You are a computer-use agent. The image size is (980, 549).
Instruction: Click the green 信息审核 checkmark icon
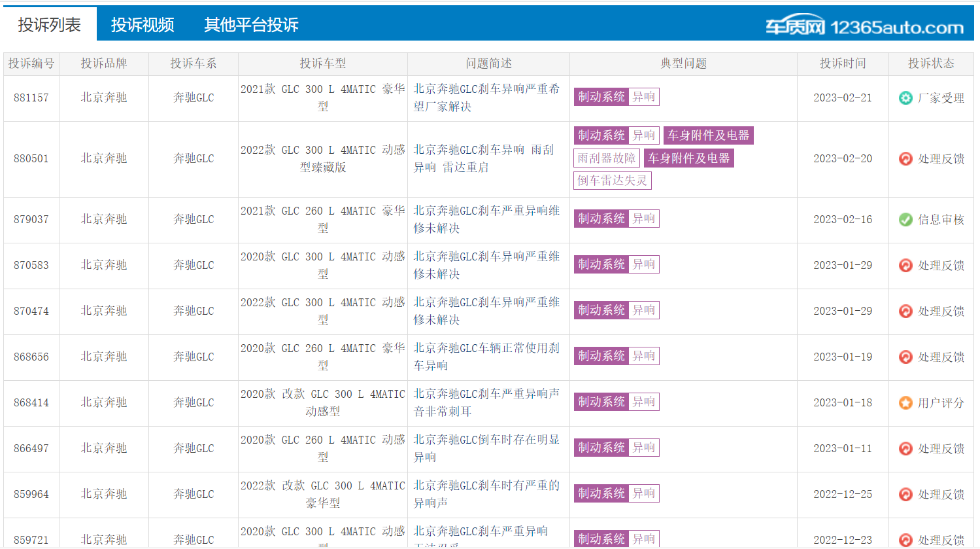coord(905,220)
